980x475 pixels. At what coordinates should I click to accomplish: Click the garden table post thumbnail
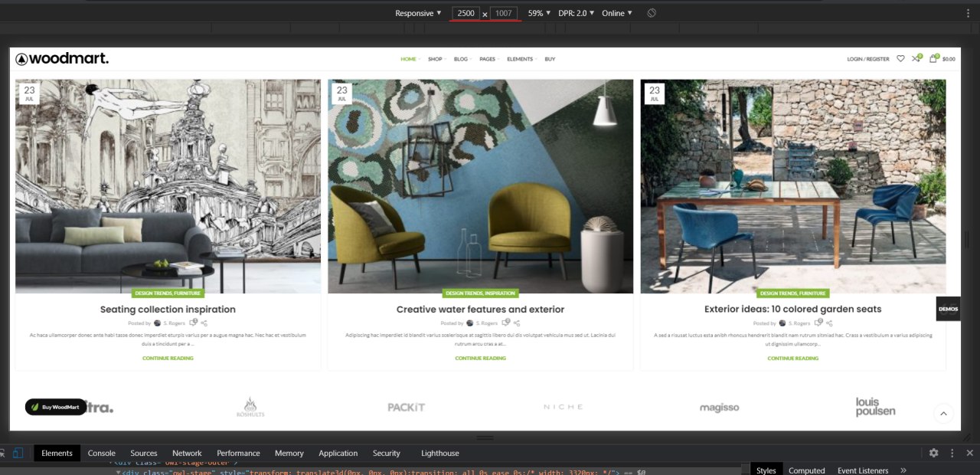[792, 186]
